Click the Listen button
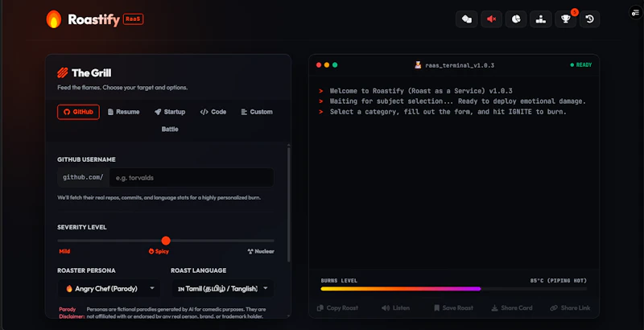 395,307
